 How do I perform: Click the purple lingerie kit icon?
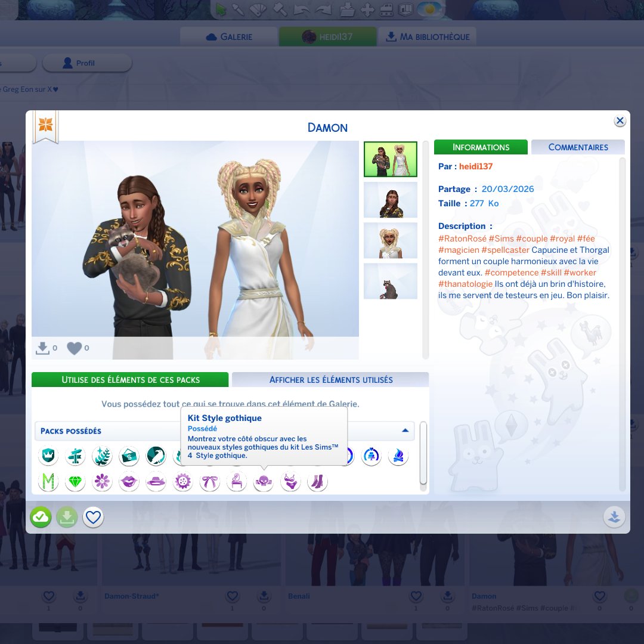point(290,481)
